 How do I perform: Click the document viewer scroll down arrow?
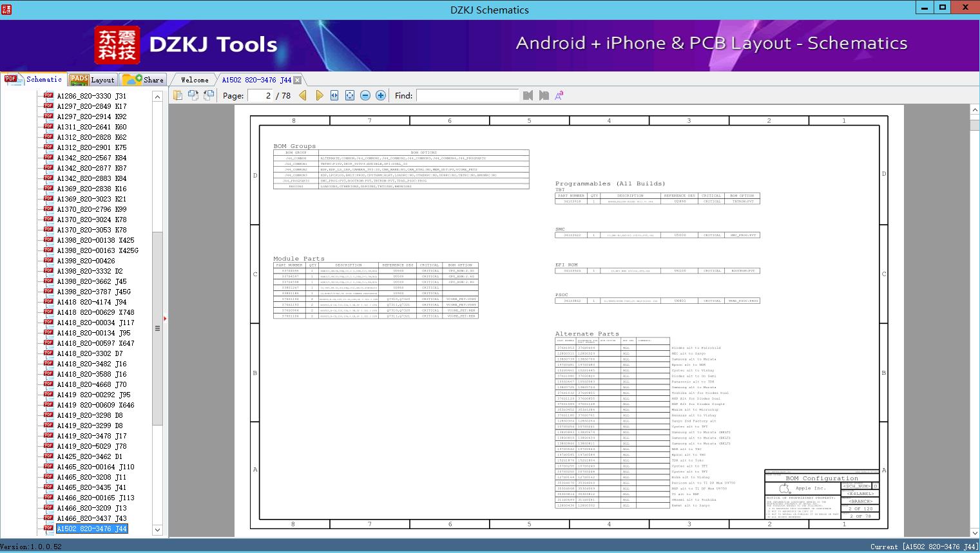[974, 532]
